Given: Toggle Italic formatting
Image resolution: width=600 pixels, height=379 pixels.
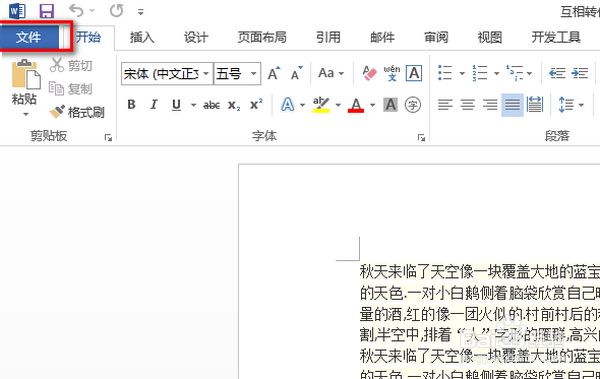Looking at the screenshot, I should [154, 104].
